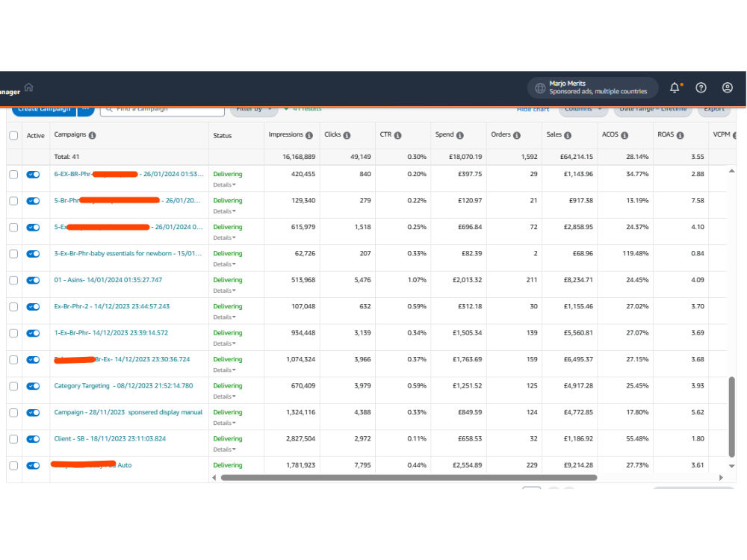Expand Details for sponsored display manual row
This screenshot has width=747, height=560.
tap(224, 423)
